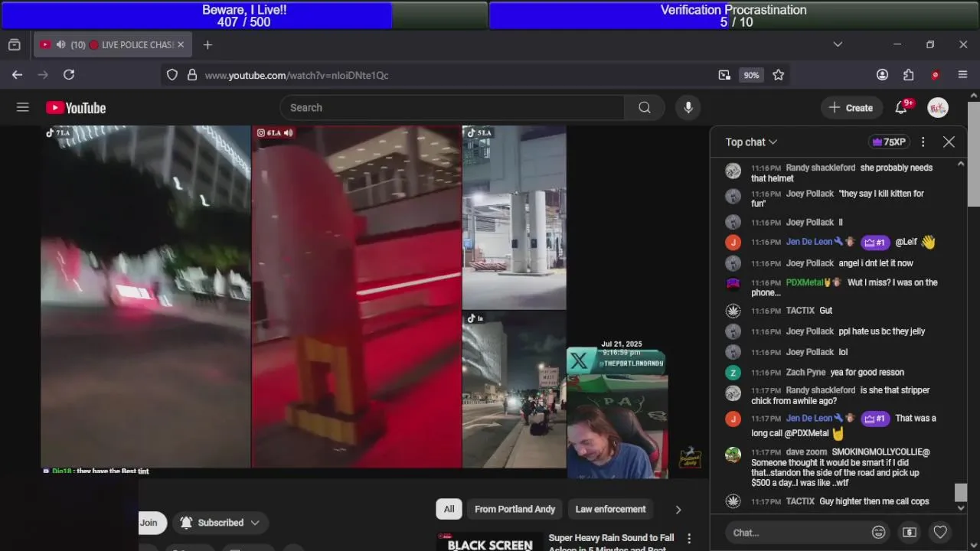Image resolution: width=980 pixels, height=551 pixels.
Task: Click the 5LA TikTok stream pane
Action: pyautogui.click(x=514, y=217)
